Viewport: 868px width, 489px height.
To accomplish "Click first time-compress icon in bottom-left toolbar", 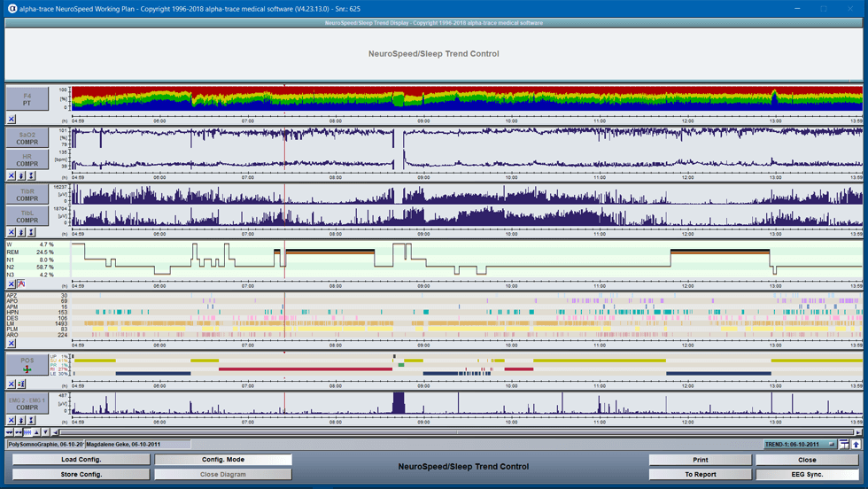I will coord(10,432).
